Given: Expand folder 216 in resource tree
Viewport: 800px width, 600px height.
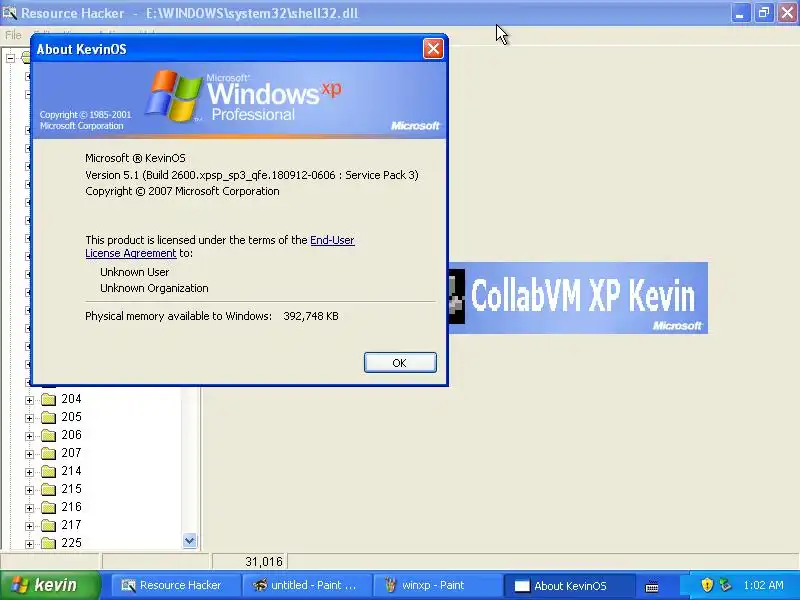Looking at the screenshot, I should (30, 508).
